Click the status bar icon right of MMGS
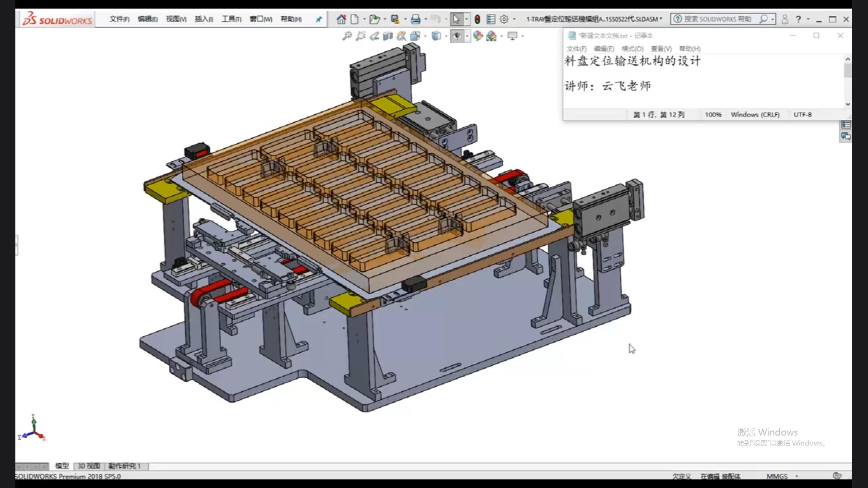The height and width of the screenshot is (488, 868). point(837,476)
